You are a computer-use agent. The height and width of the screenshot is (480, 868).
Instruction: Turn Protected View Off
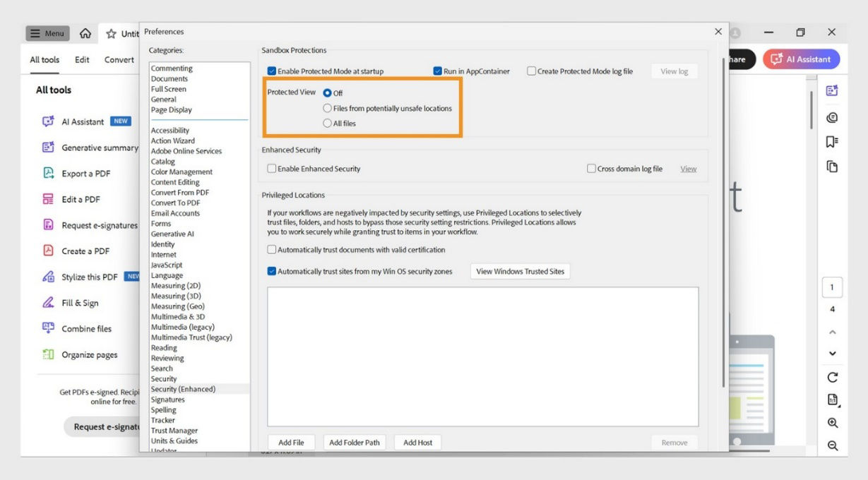[327, 92]
